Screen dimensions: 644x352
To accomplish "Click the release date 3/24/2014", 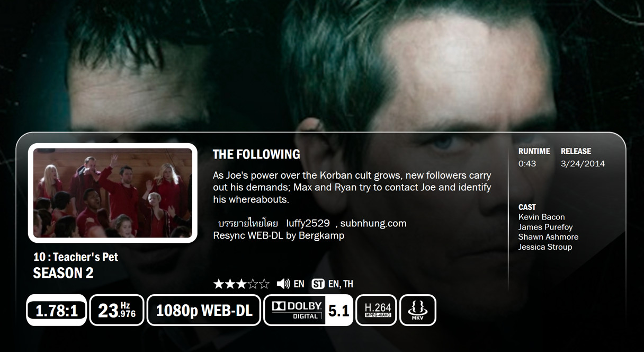I will (583, 164).
